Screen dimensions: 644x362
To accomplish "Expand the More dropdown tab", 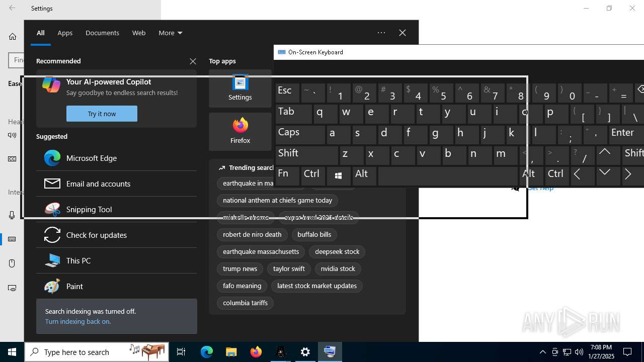I will tap(171, 33).
